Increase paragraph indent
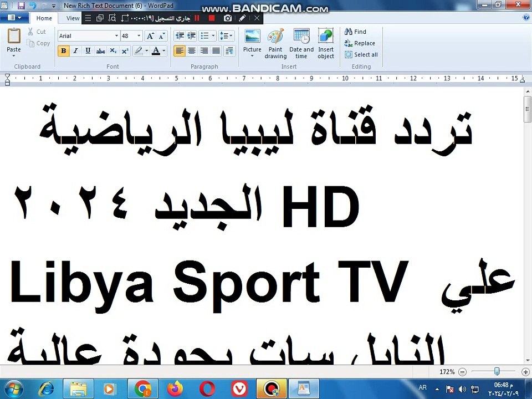This screenshot has height=399, width=532. coord(191,35)
